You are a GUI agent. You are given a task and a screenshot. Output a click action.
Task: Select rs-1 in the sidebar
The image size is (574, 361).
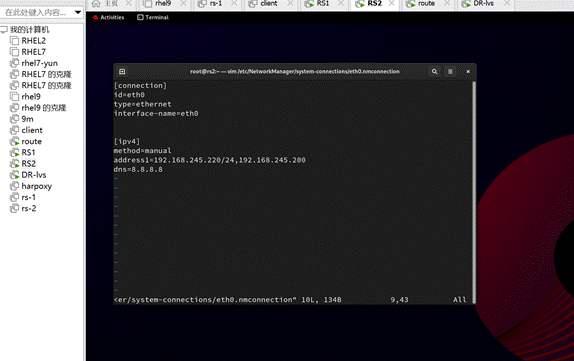pos(29,197)
